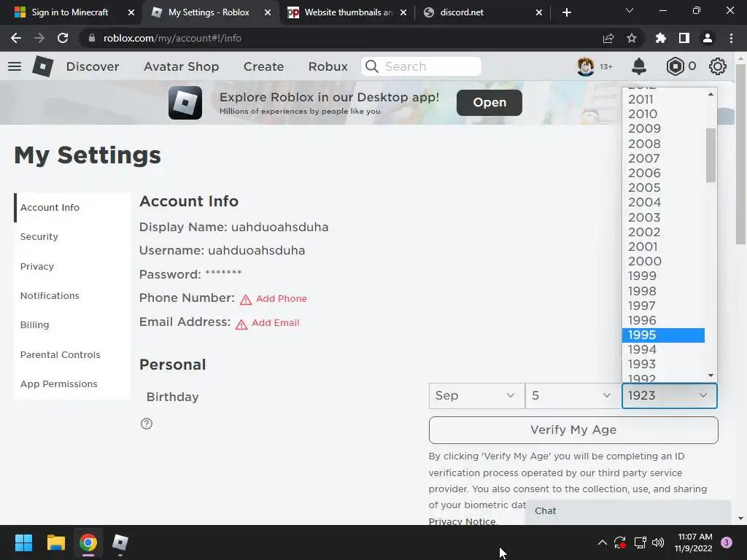The height and width of the screenshot is (560, 747).
Task: Open File Explorer from taskbar
Action: tap(55, 542)
